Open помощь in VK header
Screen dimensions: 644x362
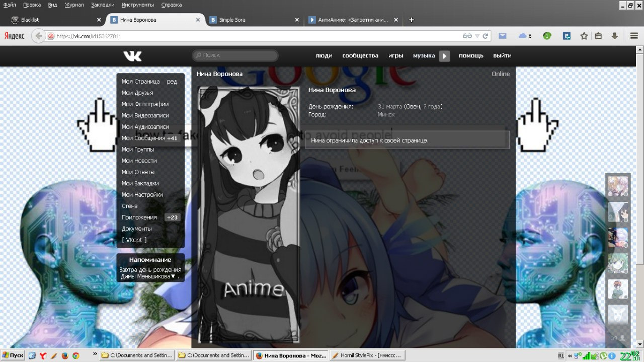coord(471,55)
